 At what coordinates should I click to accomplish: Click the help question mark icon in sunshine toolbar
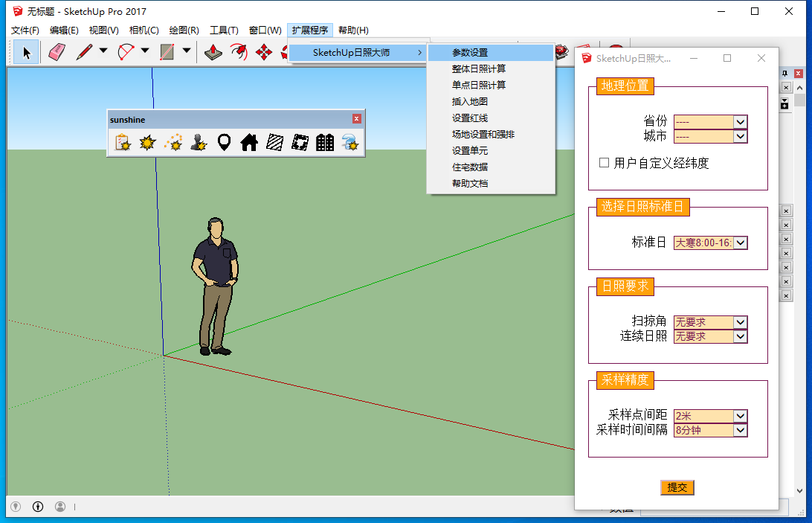349,142
